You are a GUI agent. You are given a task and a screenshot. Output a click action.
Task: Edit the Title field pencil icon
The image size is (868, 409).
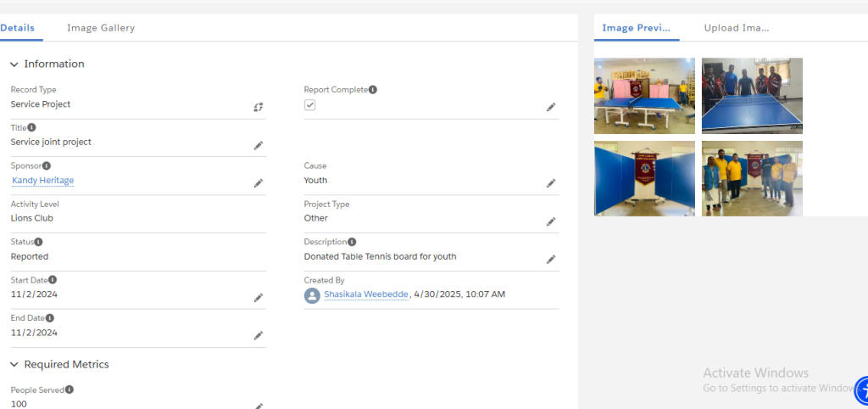tap(259, 145)
